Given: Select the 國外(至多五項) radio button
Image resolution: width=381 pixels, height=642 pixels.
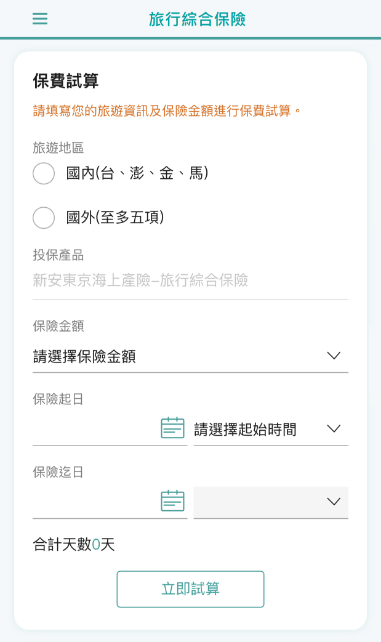Looking at the screenshot, I should pos(44,217).
